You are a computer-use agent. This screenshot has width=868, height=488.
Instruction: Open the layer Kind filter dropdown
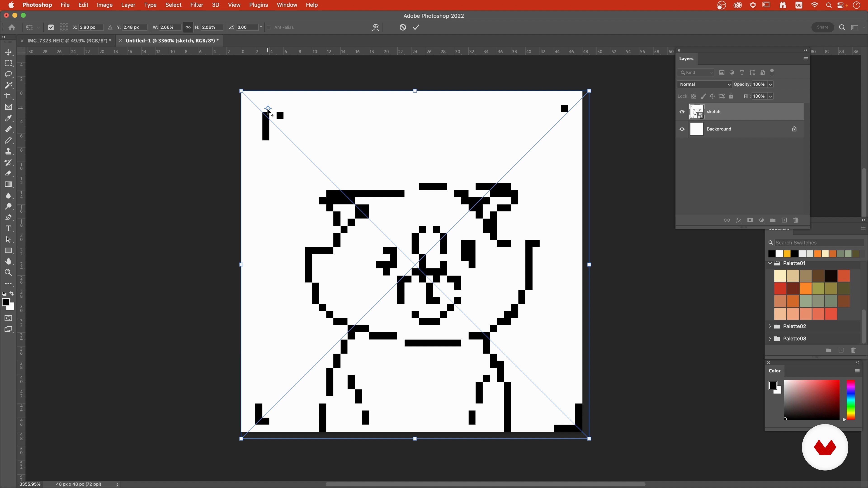click(x=696, y=72)
